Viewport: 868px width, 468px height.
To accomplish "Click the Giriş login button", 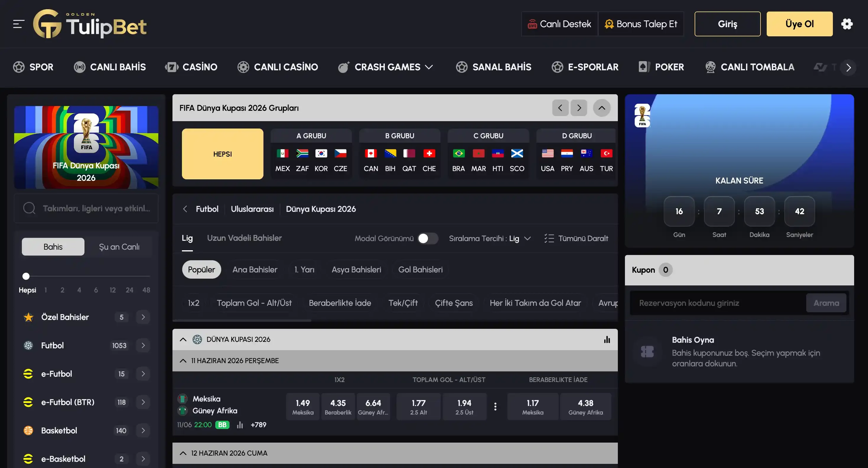I will (727, 24).
